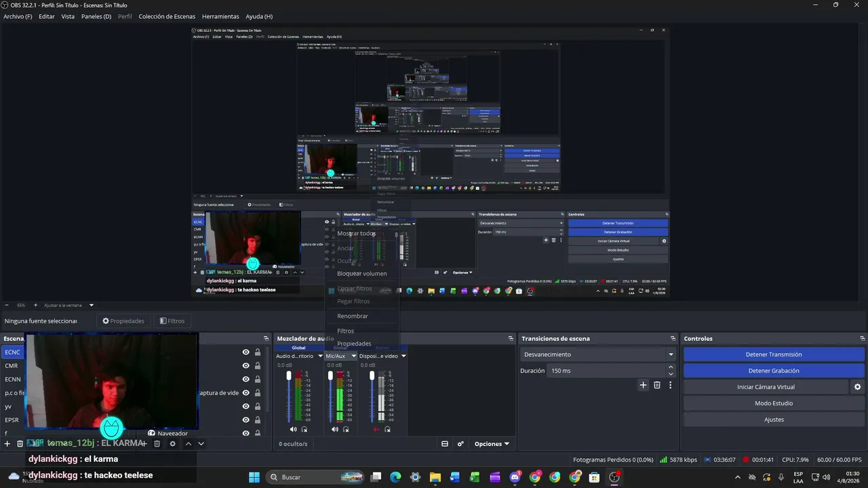Open the Archivo (F) menu
868x488 pixels.
coord(18,16)
